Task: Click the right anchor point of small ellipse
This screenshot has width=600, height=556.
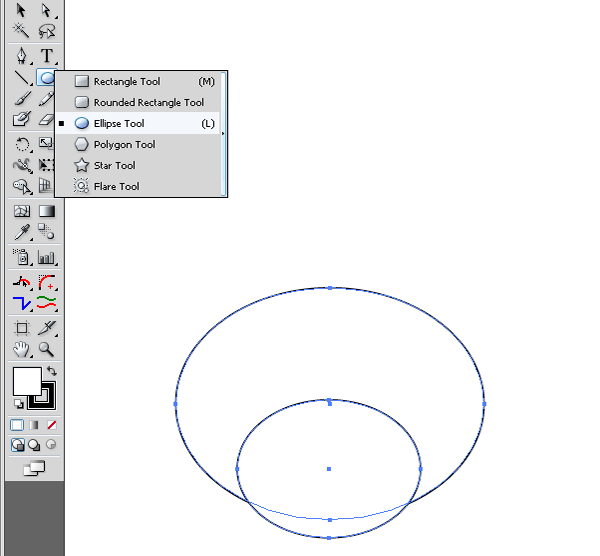Action: pyautogui.click(x=421, y=469)
